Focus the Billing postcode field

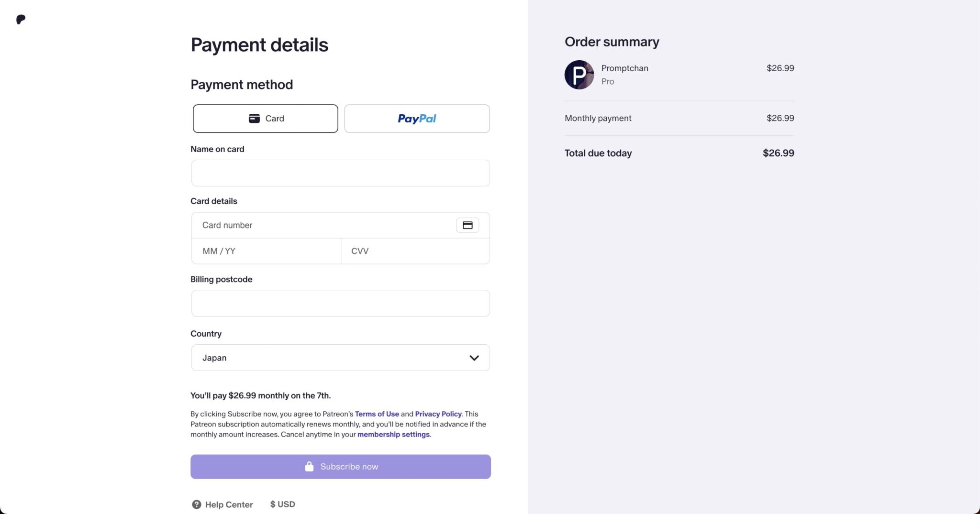[x=340, y=303]
